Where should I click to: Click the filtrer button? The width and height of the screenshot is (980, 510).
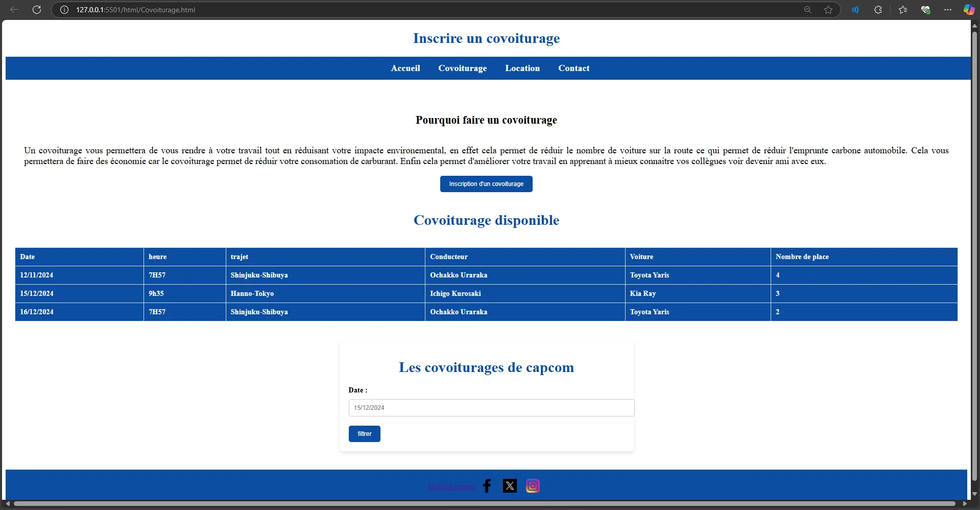pyautogui.click(x=364, y=433)
